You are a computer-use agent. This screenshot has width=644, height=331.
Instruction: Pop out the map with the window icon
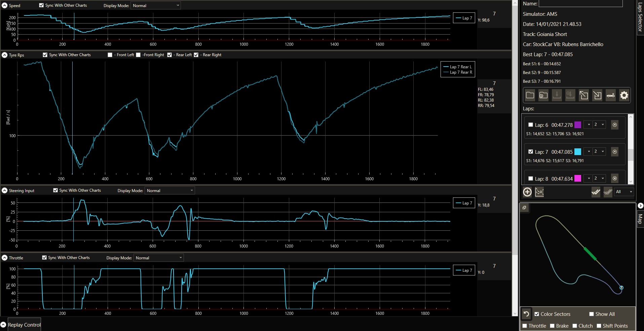tap(524, 208)
